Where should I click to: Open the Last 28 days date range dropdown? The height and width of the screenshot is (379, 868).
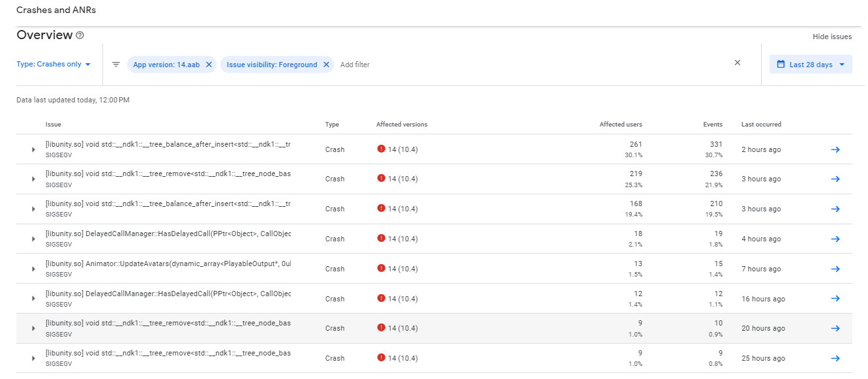pos(811,63)
